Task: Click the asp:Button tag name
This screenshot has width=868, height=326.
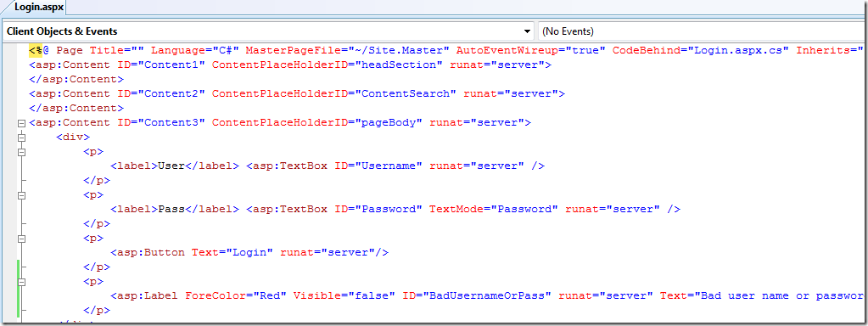Action: pos(151,252)
